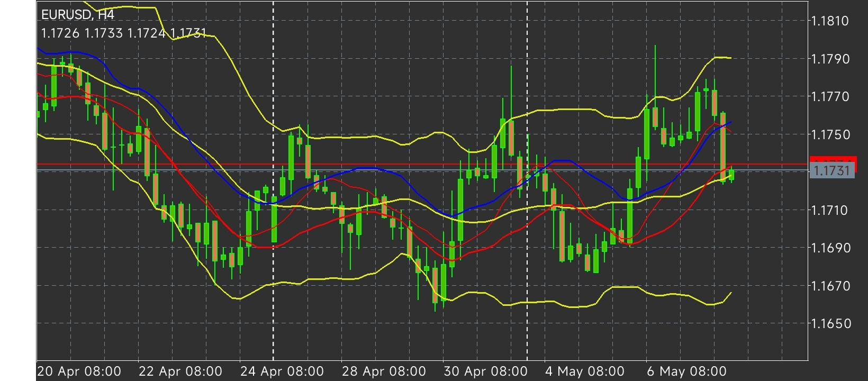Tap the 1.1750 price scale value
The width and height of the screenshot is (868, 381).
coord(830,134)
